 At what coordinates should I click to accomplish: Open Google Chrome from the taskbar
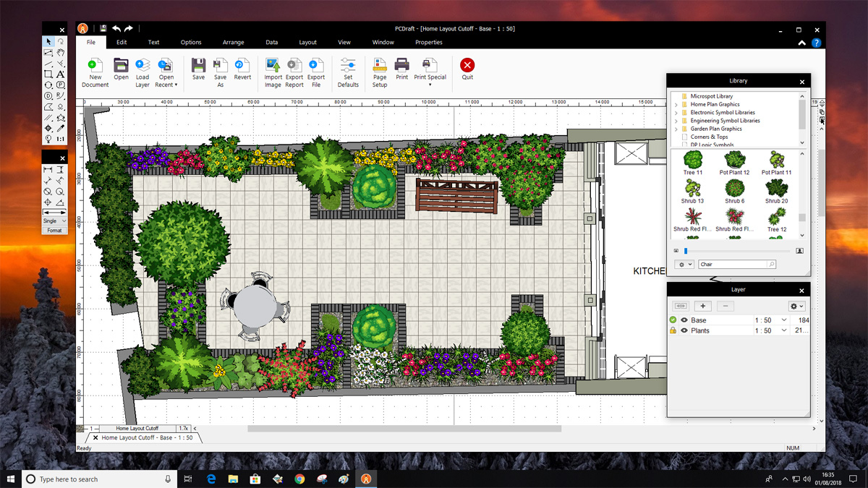299,479
